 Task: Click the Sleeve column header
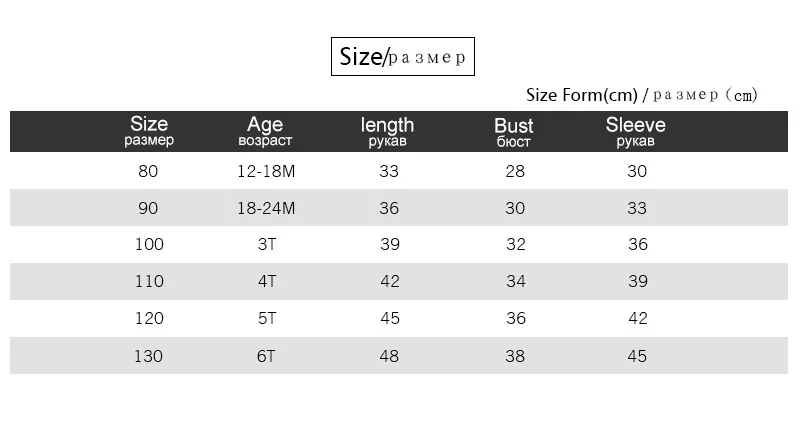pyautogui.click(x=635, y=131)
